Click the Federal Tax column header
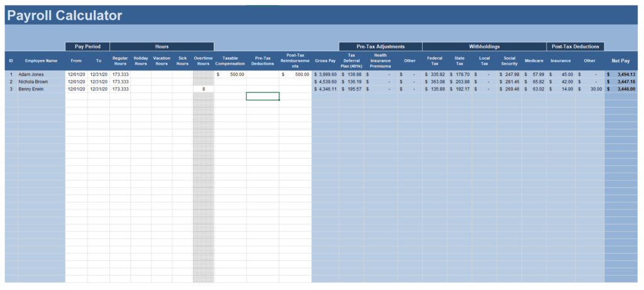Image resolution: width=644 pixels, height=290 pixels. (x=435, y=61)
